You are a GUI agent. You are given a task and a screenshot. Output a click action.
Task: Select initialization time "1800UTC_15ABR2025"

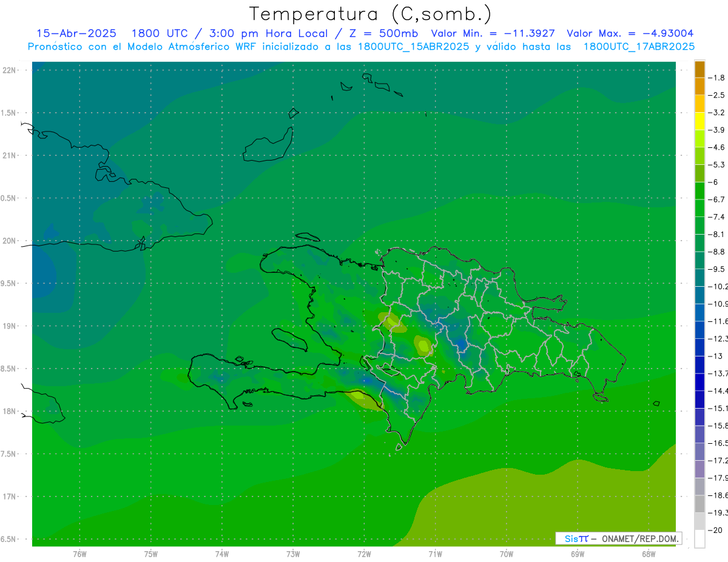(x=413, y=47)
